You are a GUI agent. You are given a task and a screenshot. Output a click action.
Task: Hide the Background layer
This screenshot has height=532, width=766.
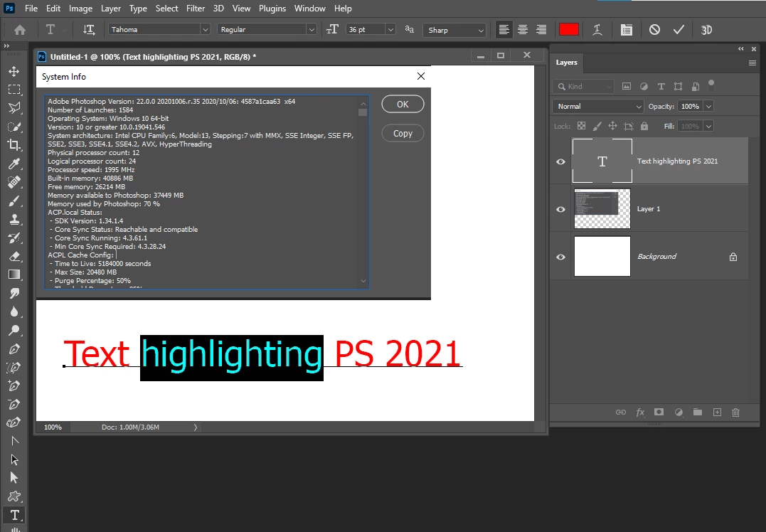click(x=561, y=257)
